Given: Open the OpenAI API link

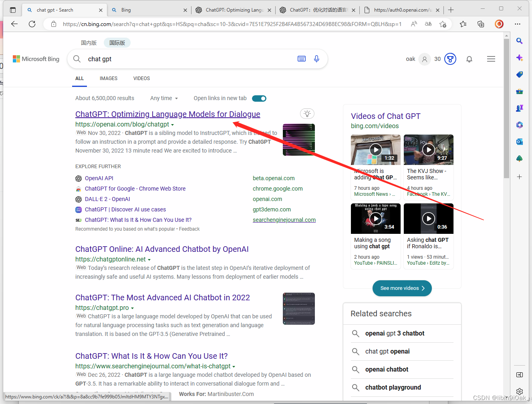Looking at the screenshot, I should [x=99, y=178].
